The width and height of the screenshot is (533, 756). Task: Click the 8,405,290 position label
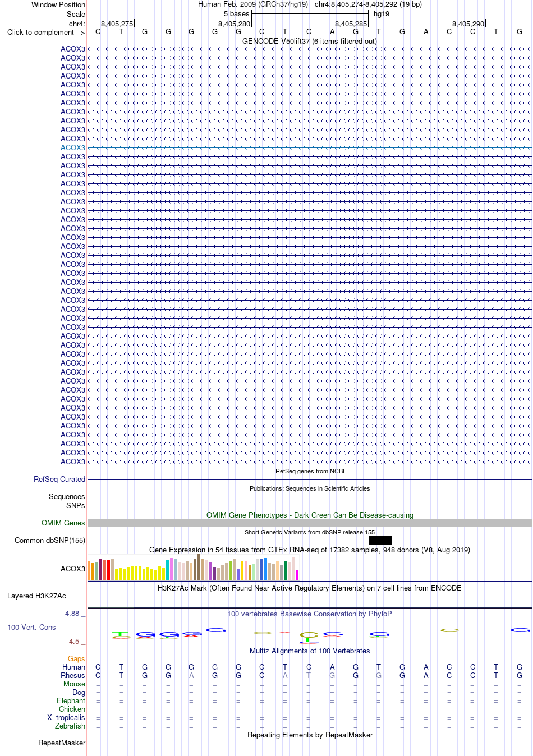(468, 24)
